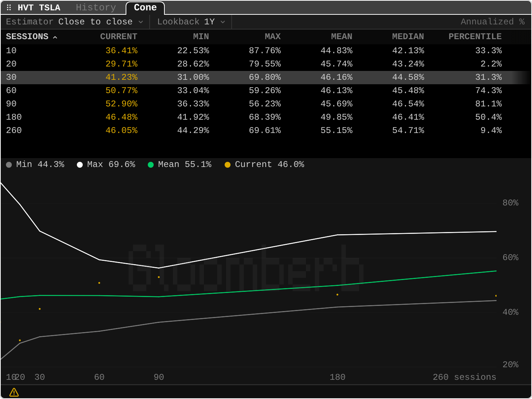Sort by the PERCENTILE column header

(x=475, y=37)
